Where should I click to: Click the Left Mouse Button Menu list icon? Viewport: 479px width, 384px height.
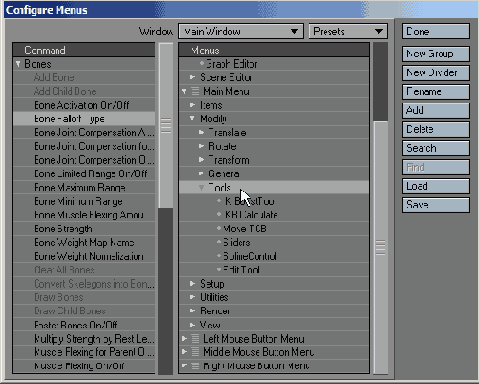[195, 339]
